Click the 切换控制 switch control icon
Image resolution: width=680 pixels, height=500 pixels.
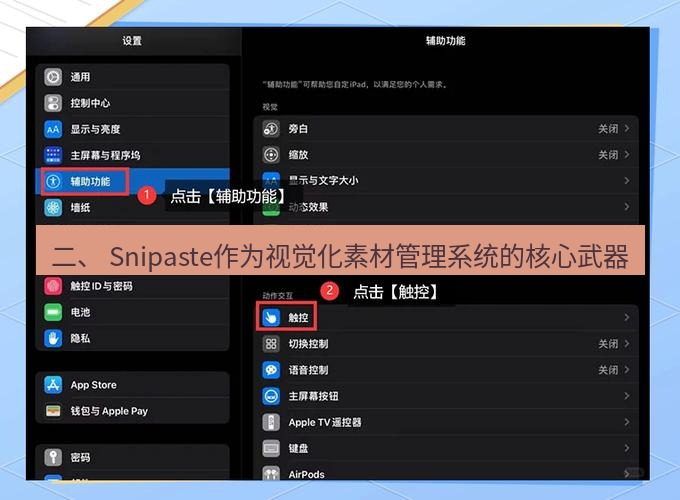271,344
